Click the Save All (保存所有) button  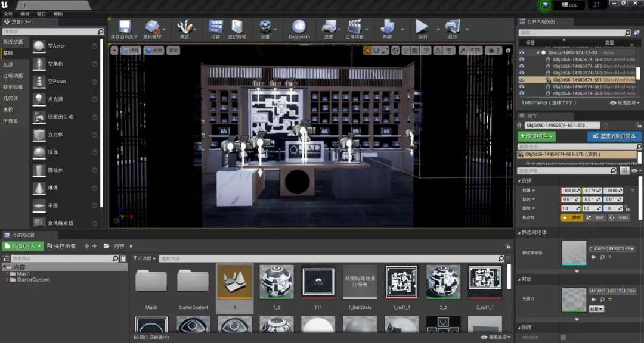(x=60, y=246)
